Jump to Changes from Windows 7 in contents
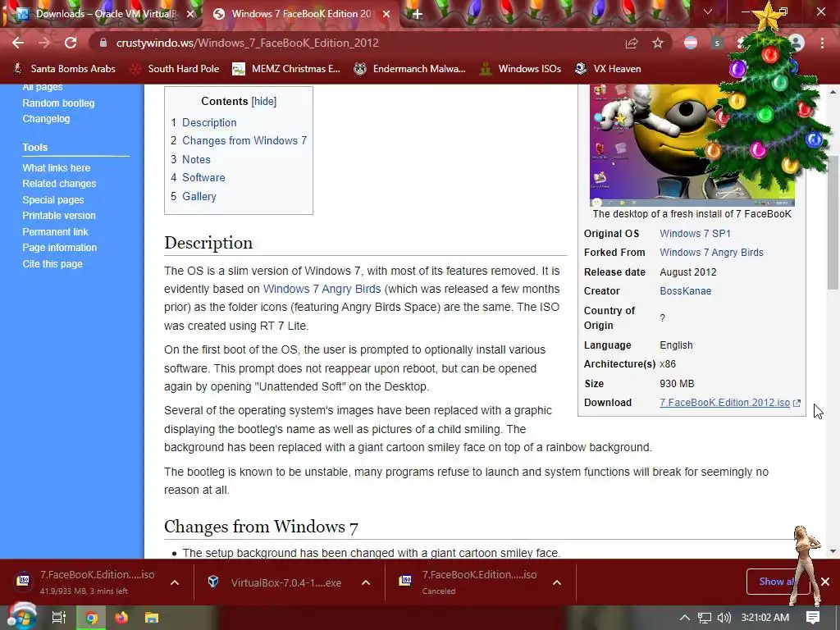 244,140
